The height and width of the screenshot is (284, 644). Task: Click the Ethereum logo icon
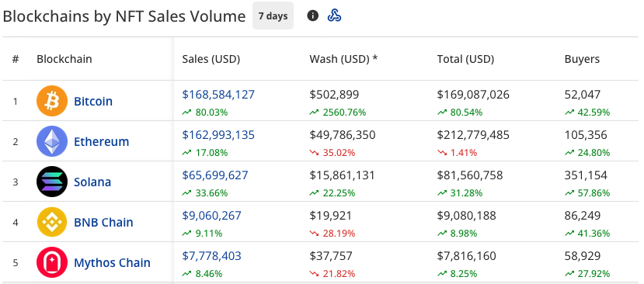pyautogui.click(x=52, y=141)
